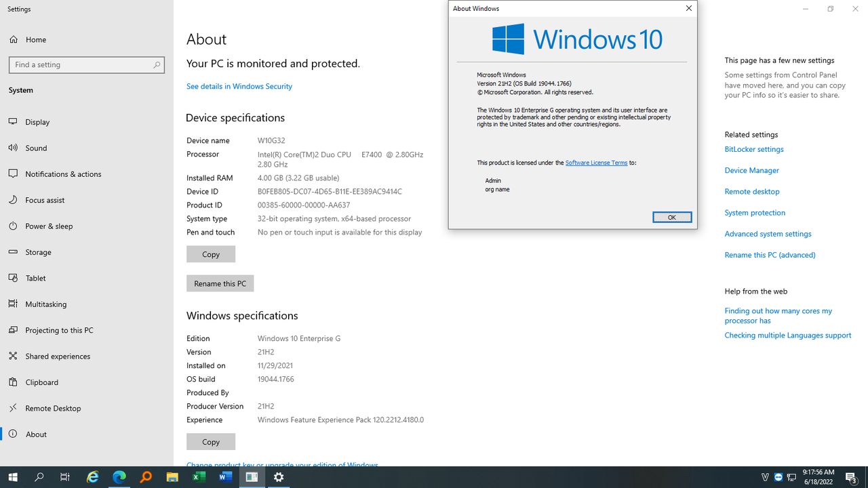Screen dimensions: 868x488
Task: Open TeamViewer tray icon
Action: tap(778, 477)
